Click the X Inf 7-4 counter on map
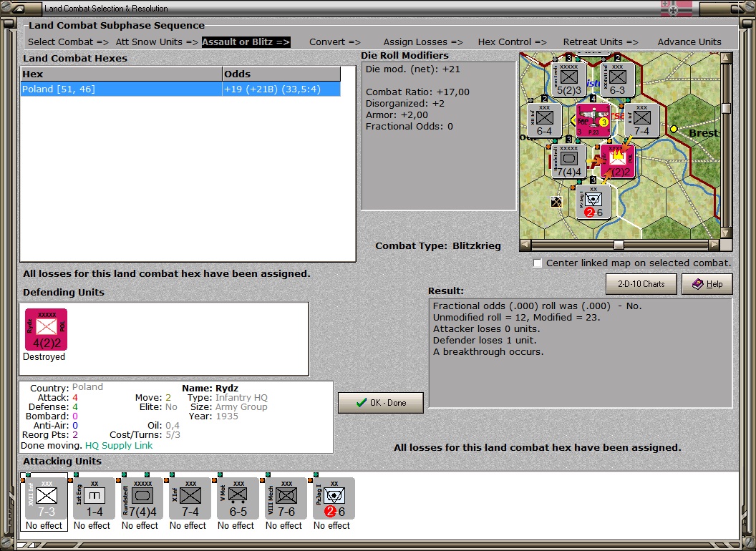The image size is (756, 551). tap(641, 120)
